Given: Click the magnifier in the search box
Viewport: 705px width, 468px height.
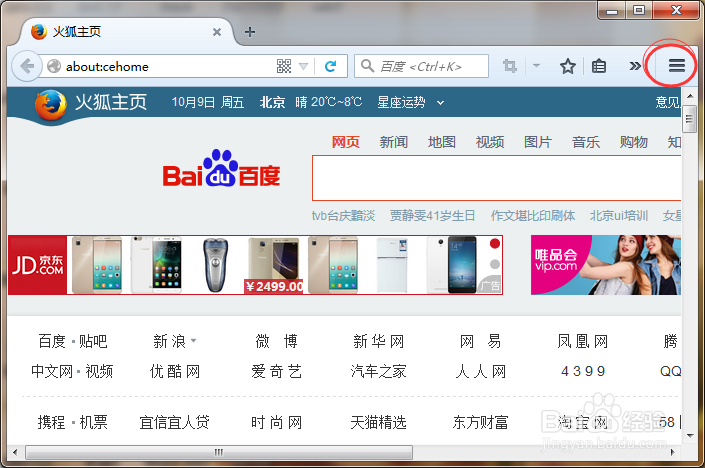Looking at the screenshot, I should 367,66.
